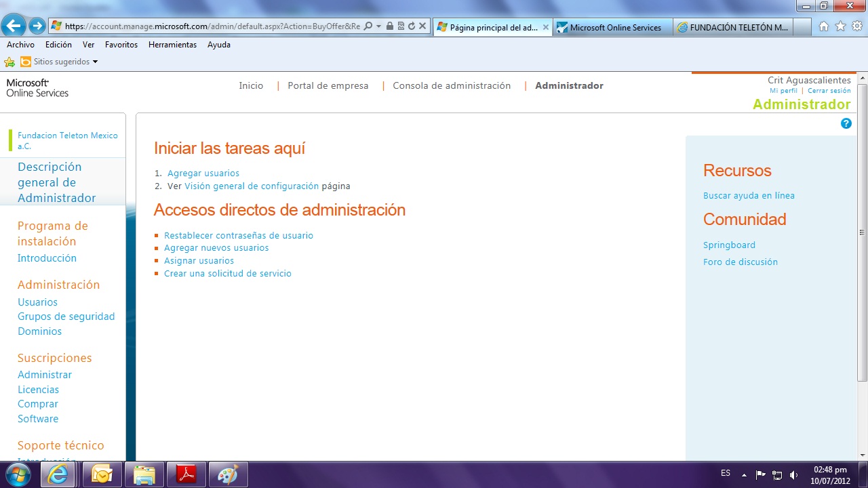
Task: Refresh the page with the reload icon
Action: (x=411, y=26)
